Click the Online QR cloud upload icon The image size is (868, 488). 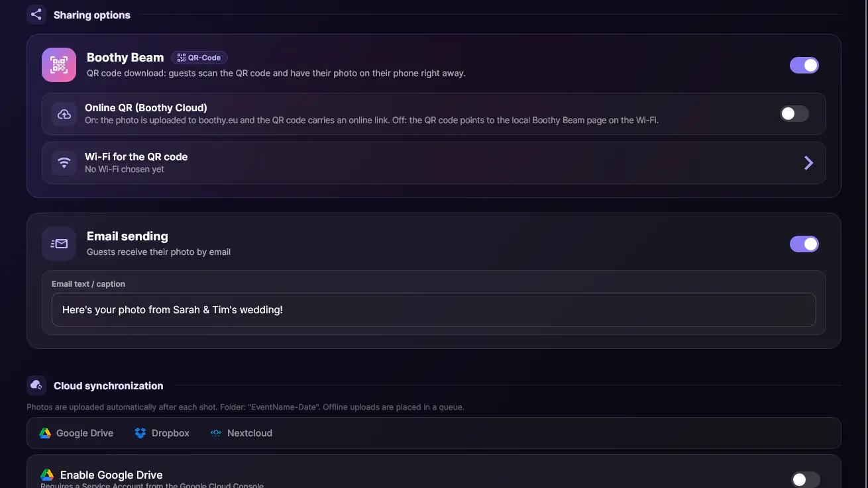point(64,114)
